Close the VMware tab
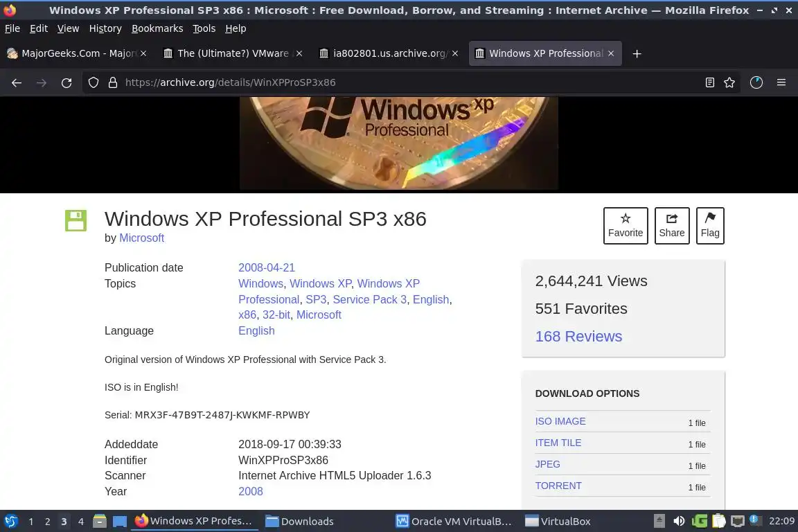The width and height of the screenshot is (798, 532). [299, 53]
